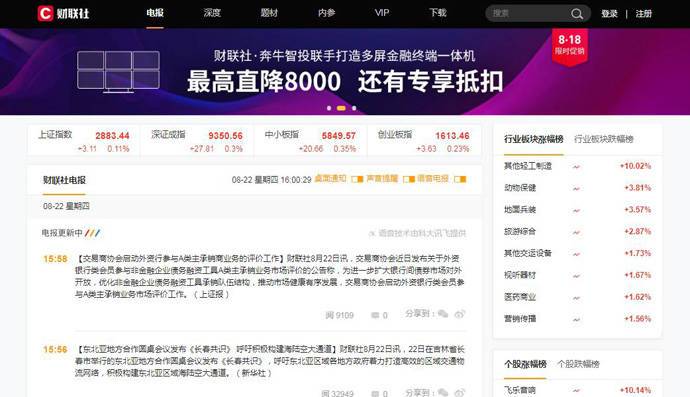
Task: Click the 其他轻工制造 sector name
Action: click(528, 166)
